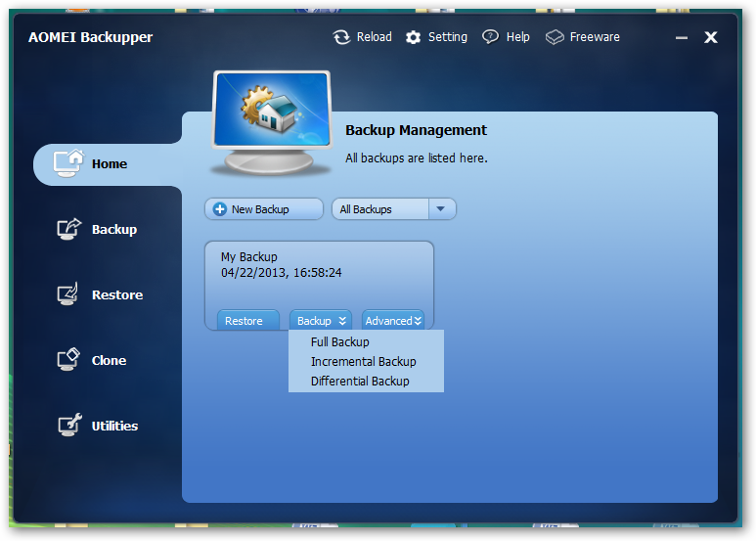
Task: Click the Utilities wrench icon
Action: (68, 425)
